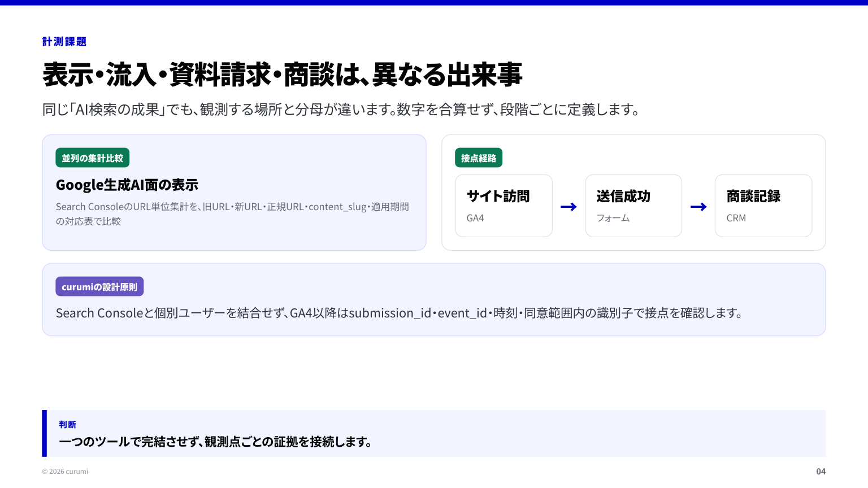Click the green 接点経路 badge
This screenshot has width=868, height=488.
tap(479, 158)
